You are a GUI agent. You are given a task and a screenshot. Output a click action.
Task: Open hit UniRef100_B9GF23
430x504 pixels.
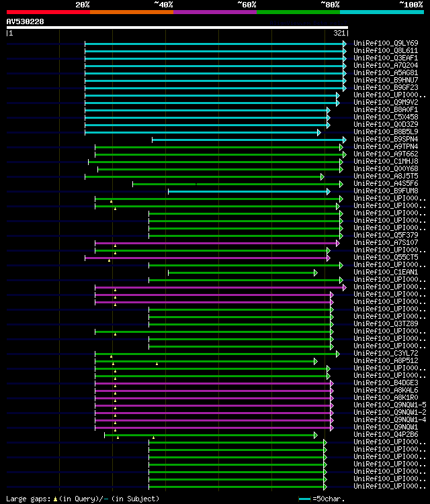coord(386,87)
